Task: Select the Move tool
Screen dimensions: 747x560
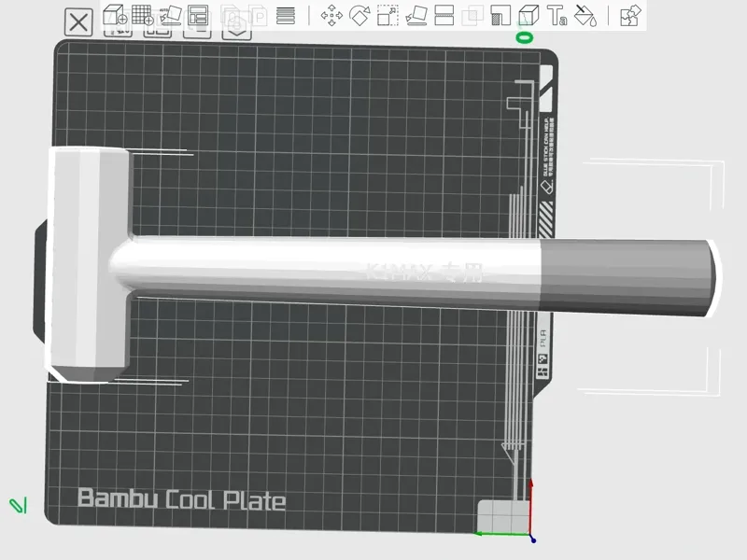Action: tap(331, 15)
